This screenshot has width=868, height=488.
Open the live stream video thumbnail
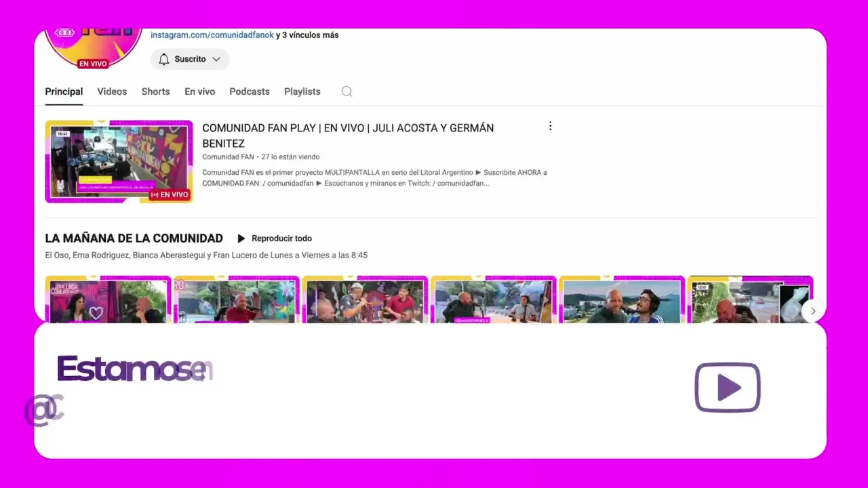click(x=119, y=161)
